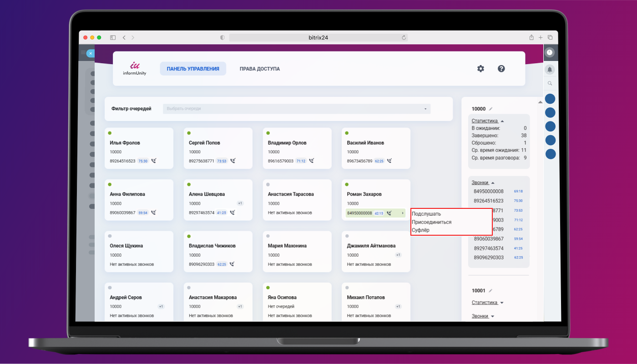Click Михаил Потапов name

366,297
